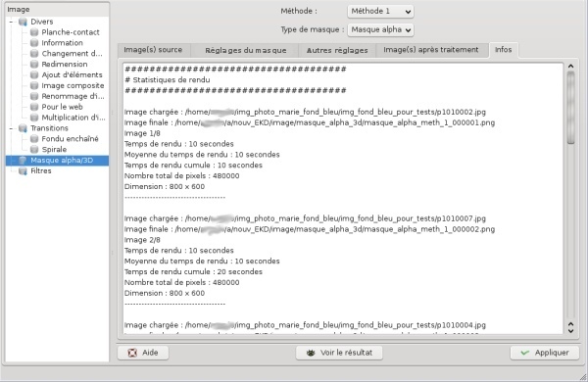Switch to the Réglages du masque tab
588x382 pixels.
click(x=246, y=50)
